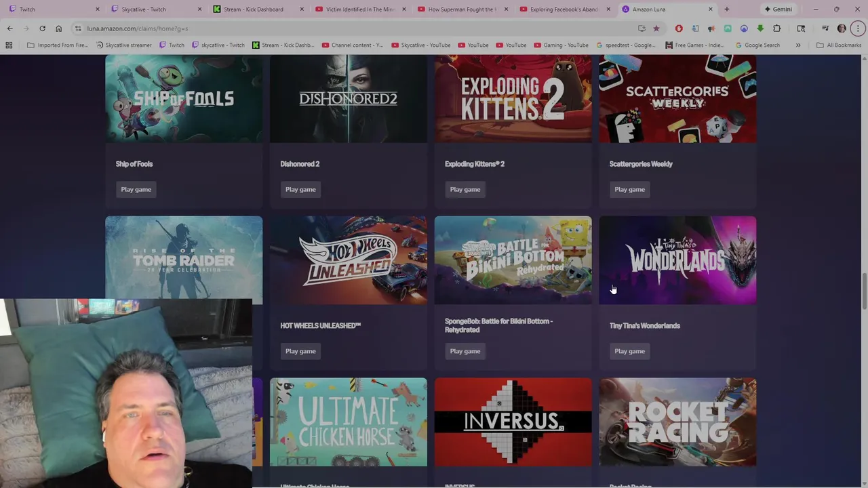Open the Chrome three-dot menu
Screen dimensions: 868x488
858,28
